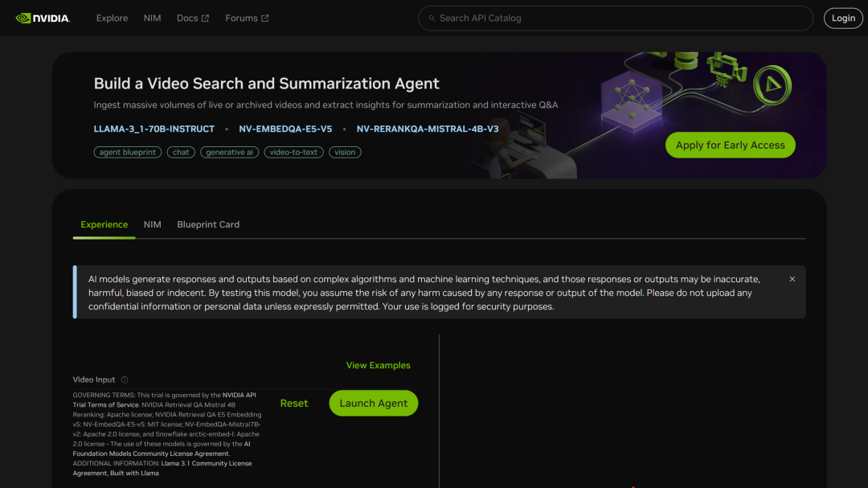Viewport: 868px width, 488px height.
Task: Open the NV-RERANKQA-MISTRAL-4B-V3 model link
Action: (428, 129)
